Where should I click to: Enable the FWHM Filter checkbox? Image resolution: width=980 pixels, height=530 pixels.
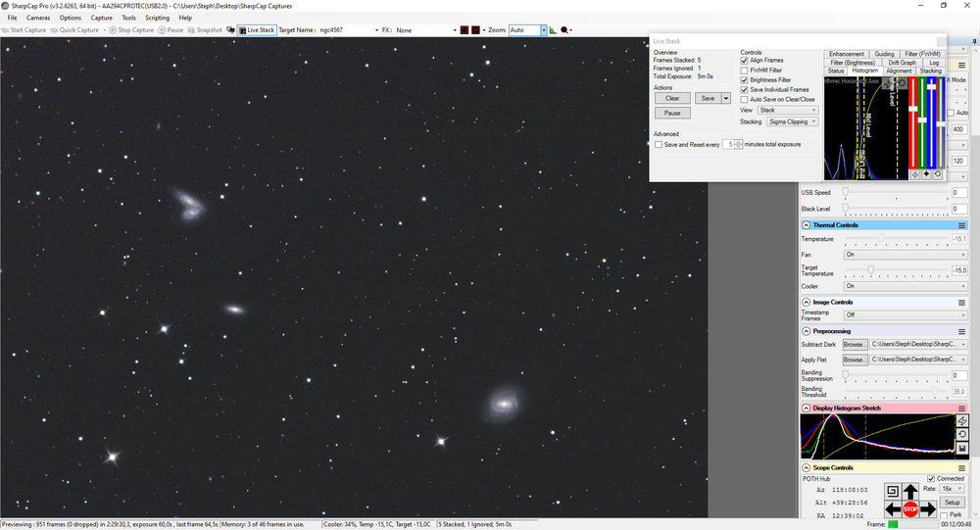click(x=745, y=71)
